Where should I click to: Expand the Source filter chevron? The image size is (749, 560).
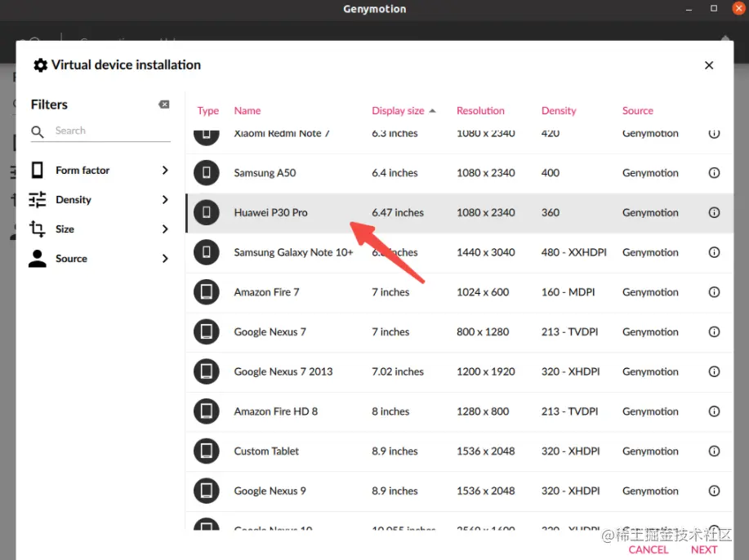pyautogui.click(x=165, y=258)
